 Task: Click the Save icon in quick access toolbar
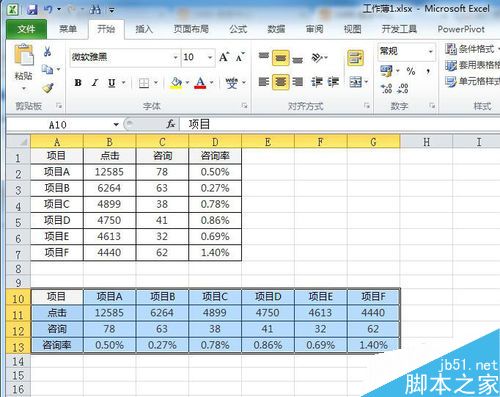pyautogui.click(x=32, y=9)
